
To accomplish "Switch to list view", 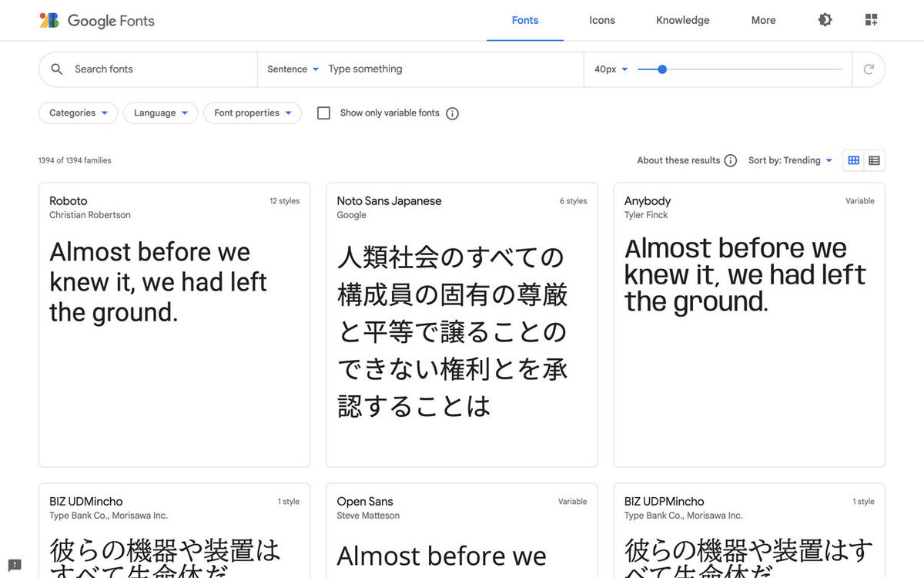I will tap(874, 160).
